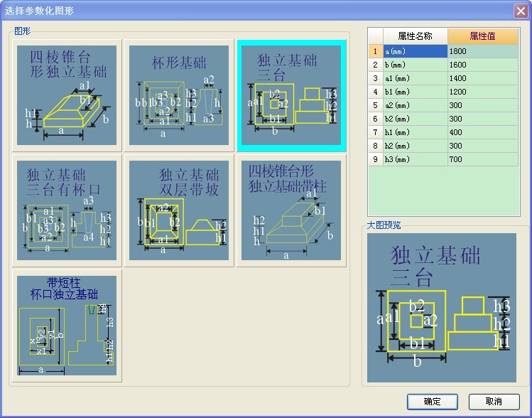Select the 独立基础双层带坡 shape thumbnail
The image size is (532, 418).
(x=179, y=210)
